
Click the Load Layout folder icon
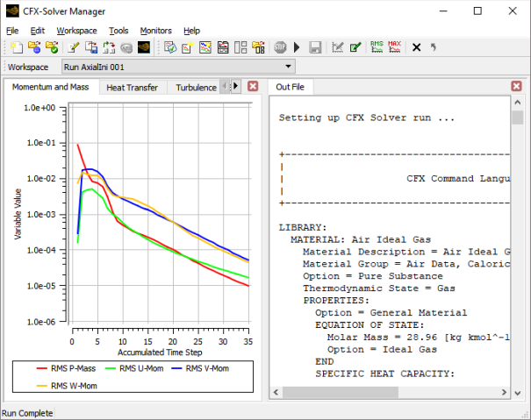258,47
